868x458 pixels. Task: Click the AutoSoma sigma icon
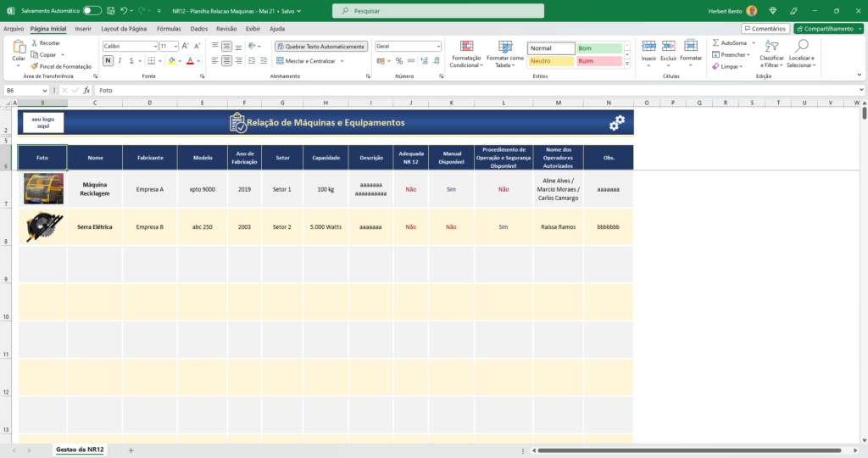pyautogui.click(x=716, y=42)
